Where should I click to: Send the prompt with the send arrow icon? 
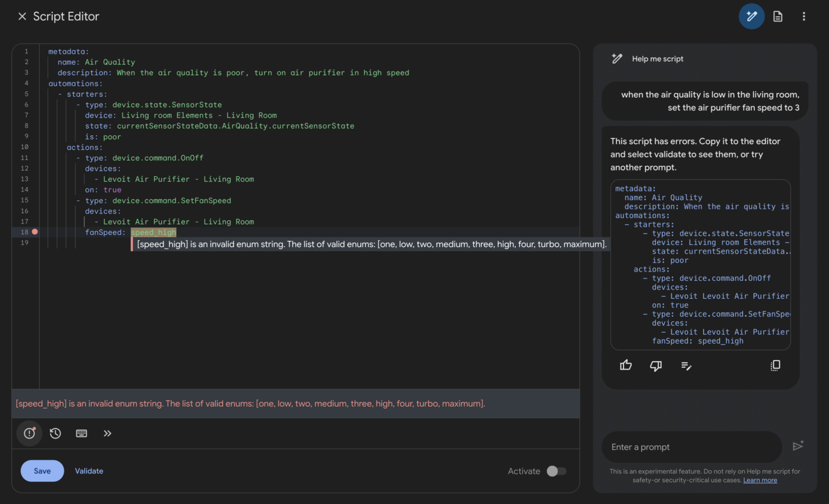(x=798, y=447)
